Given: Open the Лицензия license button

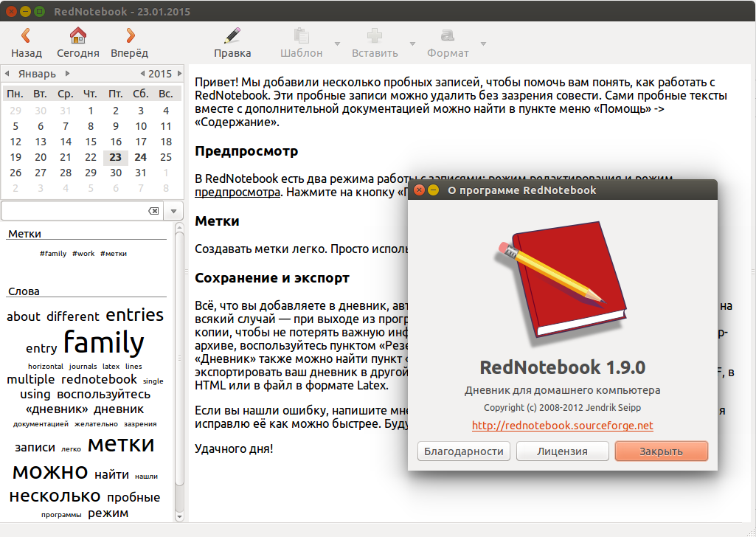Looking at the screenshot, I should [x=562, y=451].
